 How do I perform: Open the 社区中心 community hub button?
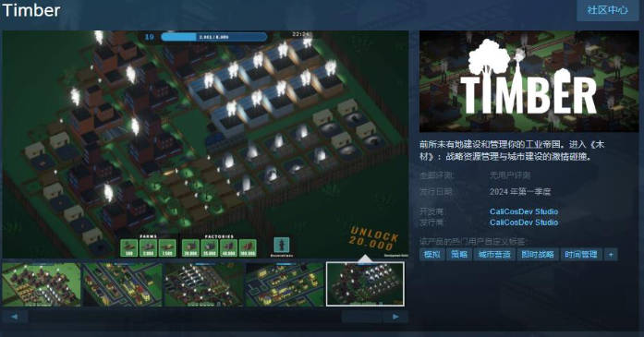pyautogui.click(x=607, y=10)
